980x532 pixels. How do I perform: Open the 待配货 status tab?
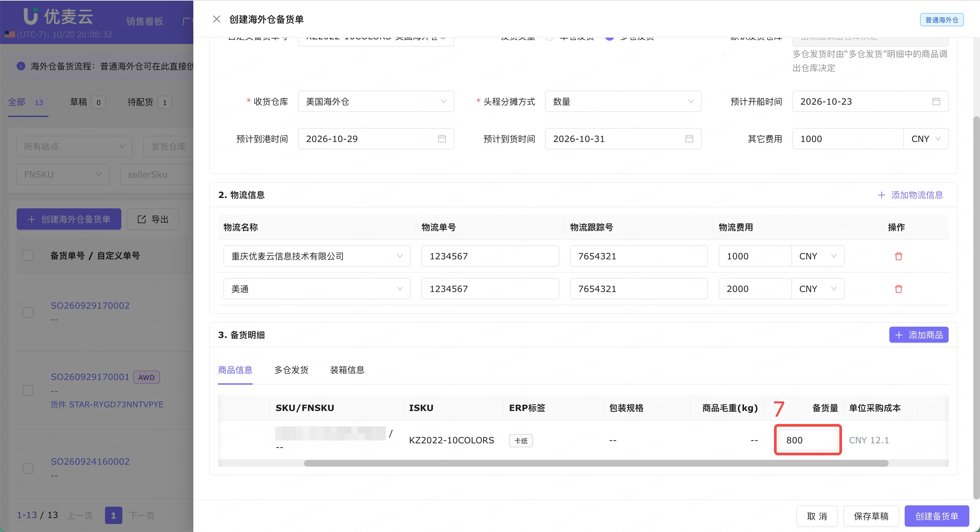click(x=150, y=102)
